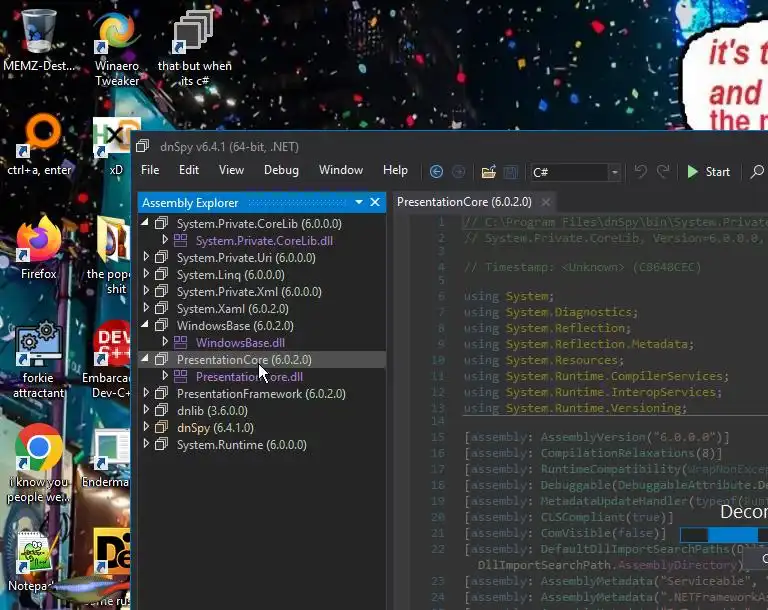The image size is (768, 610).
Task: Select System.Xaml (6.0.2.0) entry
Action: tap(232, 309)
